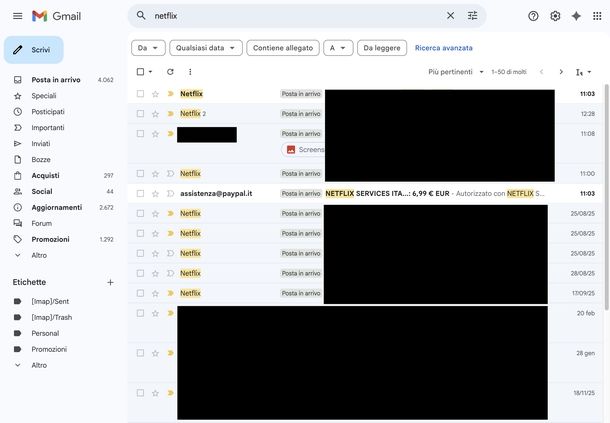
Task: Select the 11:00 Netflix email checkbox
Action: (x=140, y=174)
